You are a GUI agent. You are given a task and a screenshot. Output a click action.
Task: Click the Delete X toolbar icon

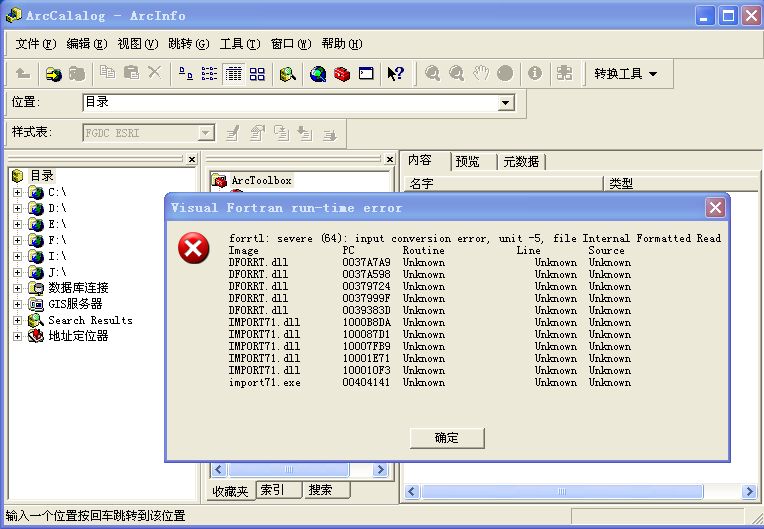pos(154,73)
